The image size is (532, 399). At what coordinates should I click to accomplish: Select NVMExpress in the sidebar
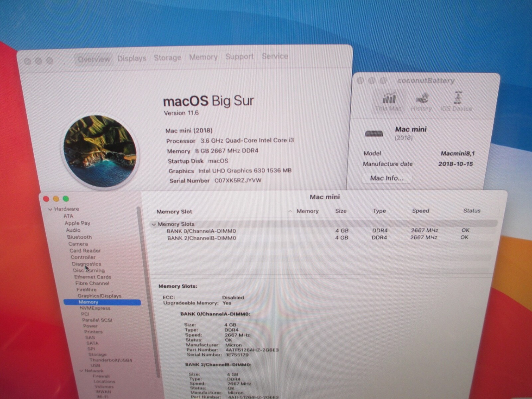(x=95, y=308)
